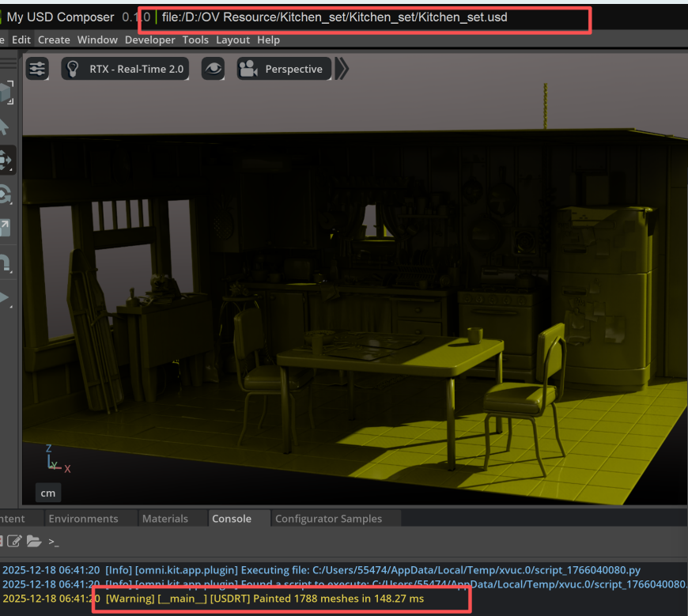
Task: Click the console open folder icon
Action: click(34, 542)
